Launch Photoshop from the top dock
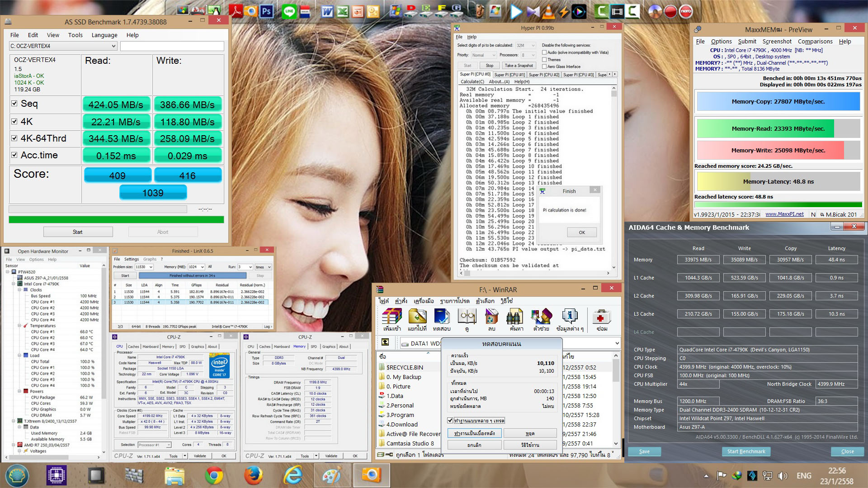 pyautogui.click(x=266, y=11)
